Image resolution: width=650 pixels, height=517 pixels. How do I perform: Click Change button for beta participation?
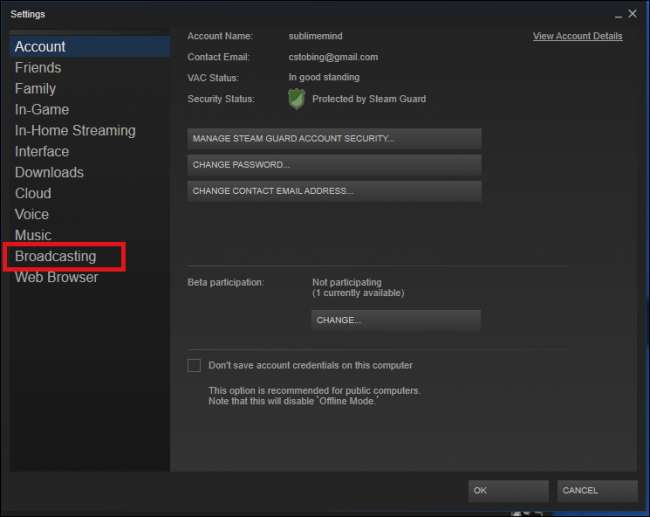point(396,320)
